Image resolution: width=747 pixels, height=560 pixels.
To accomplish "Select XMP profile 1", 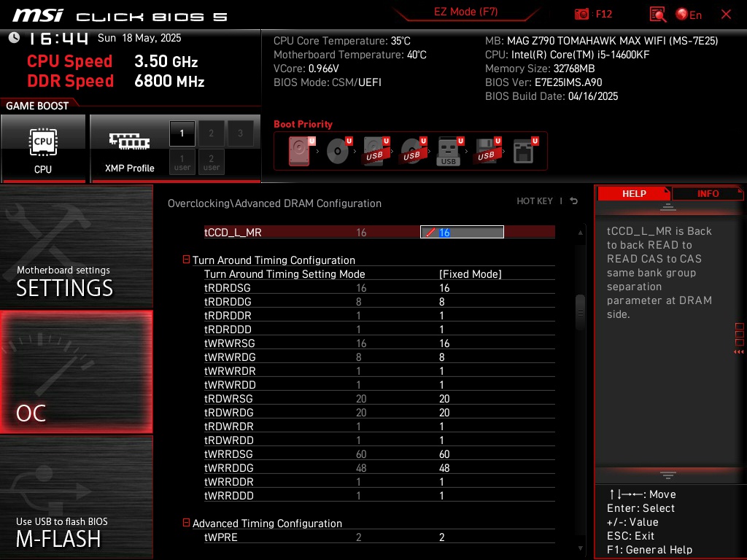I will [x=182, y=133].
